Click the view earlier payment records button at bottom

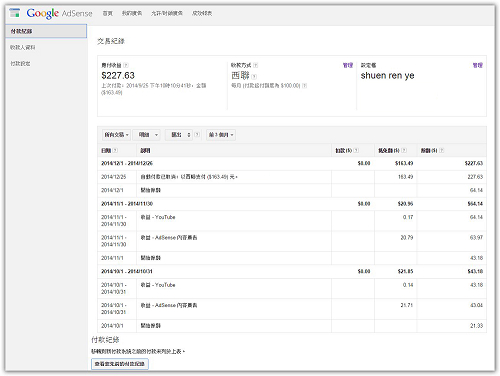120,364
